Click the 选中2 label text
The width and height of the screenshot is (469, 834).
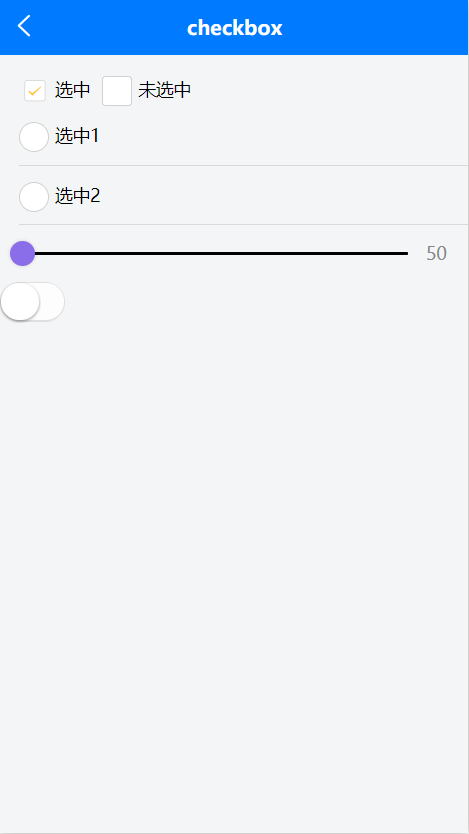click(78, 197)
